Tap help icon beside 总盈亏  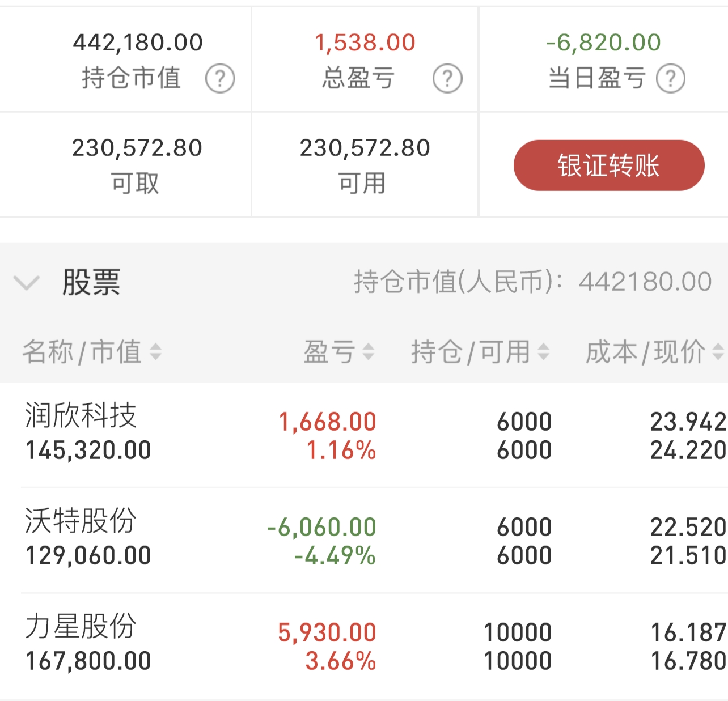447,79
